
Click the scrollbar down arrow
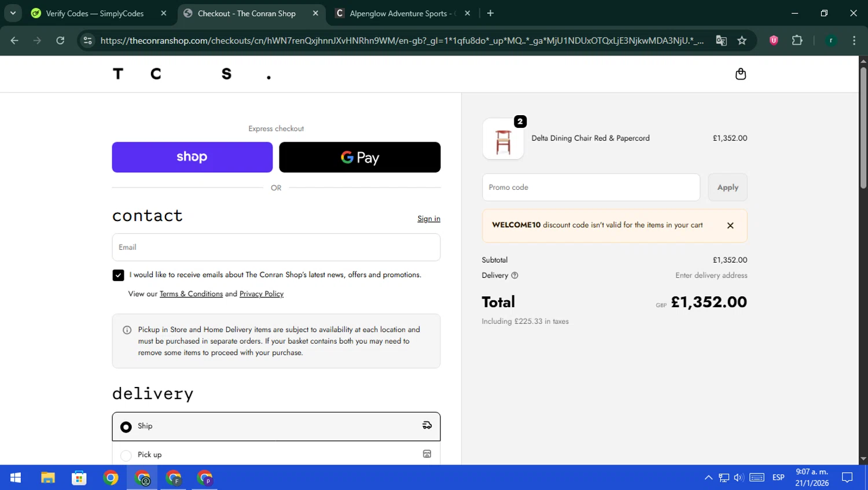(863, 459)
